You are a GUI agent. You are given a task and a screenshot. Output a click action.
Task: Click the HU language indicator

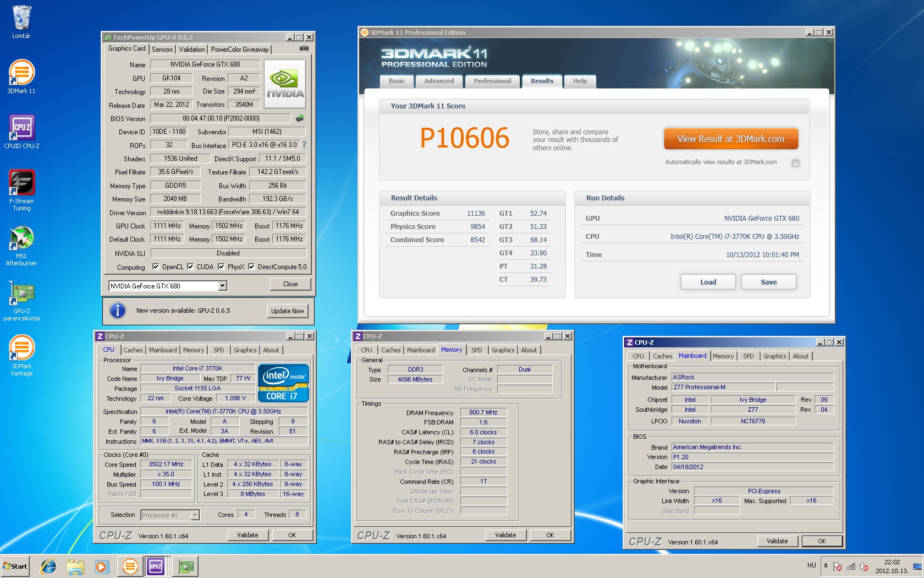pyautogui.click(x=811, y=565)
